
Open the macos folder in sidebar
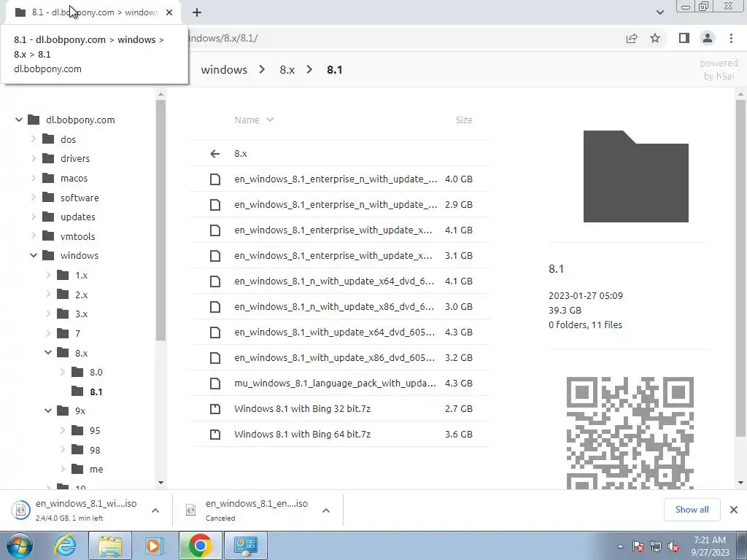pos(74,178)
